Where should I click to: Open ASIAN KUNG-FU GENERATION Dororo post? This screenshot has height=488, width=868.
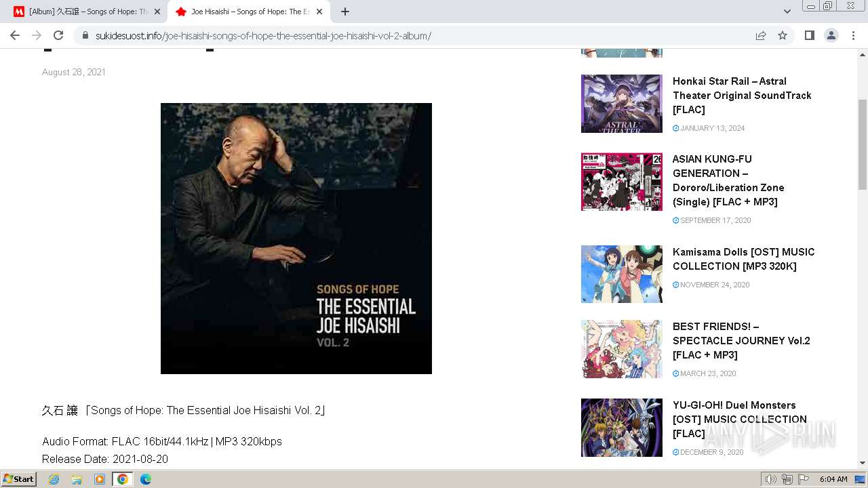coord(728,180)
